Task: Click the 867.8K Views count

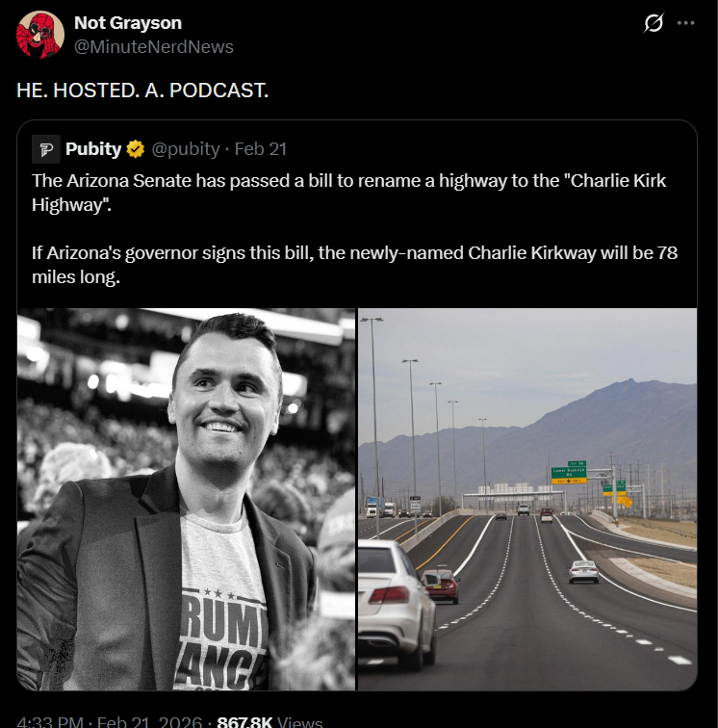Action: 269,722
